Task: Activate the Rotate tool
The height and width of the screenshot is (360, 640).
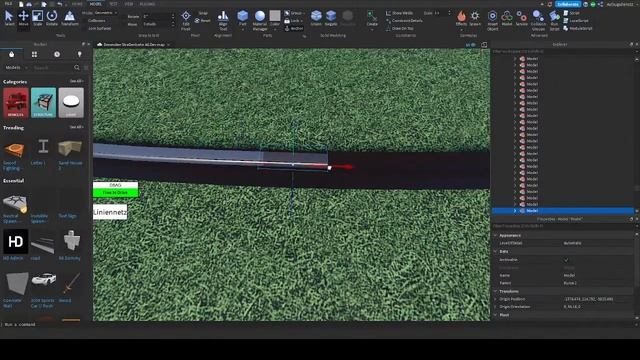Action: 52,18
